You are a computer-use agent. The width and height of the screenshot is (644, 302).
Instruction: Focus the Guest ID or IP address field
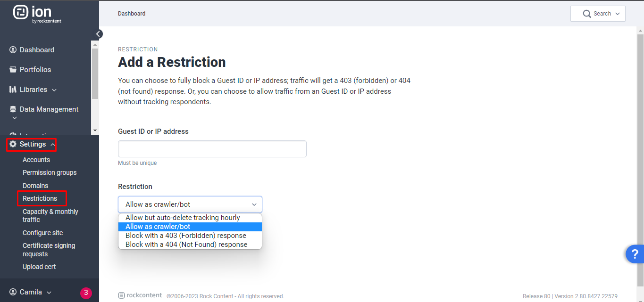pyautogui.click(x=212, y=149)
